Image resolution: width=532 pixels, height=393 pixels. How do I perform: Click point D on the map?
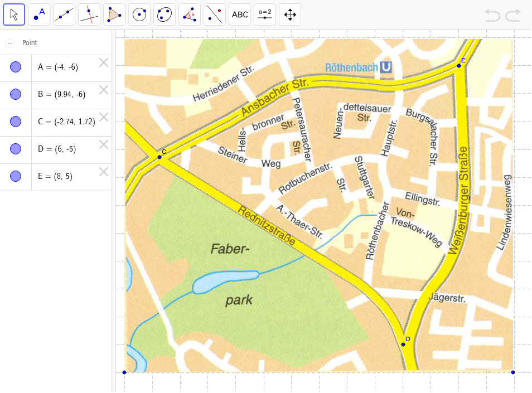click(403, 344)
